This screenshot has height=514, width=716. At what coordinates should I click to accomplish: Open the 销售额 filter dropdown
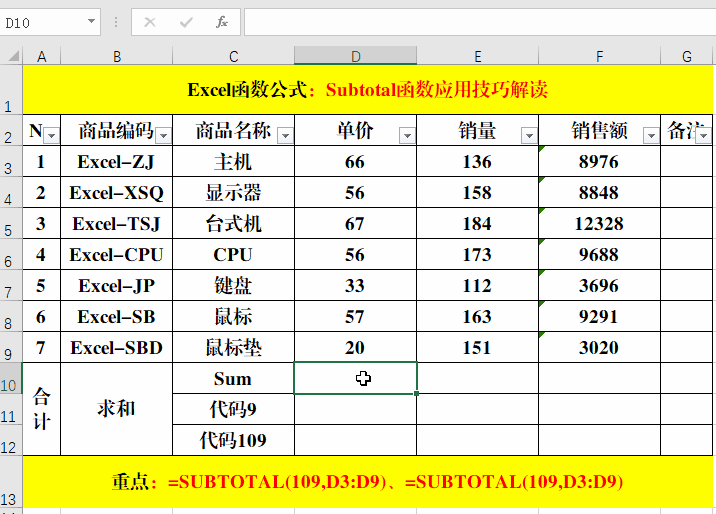(x=651, y=136)
